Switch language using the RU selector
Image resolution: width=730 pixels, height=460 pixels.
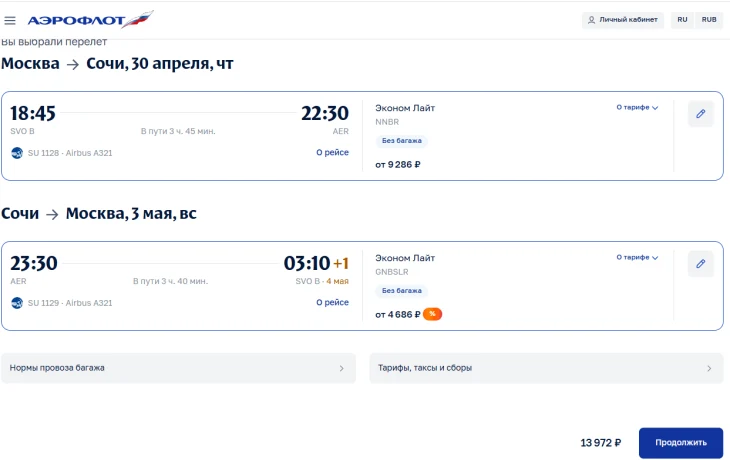[x=682, y=20]
